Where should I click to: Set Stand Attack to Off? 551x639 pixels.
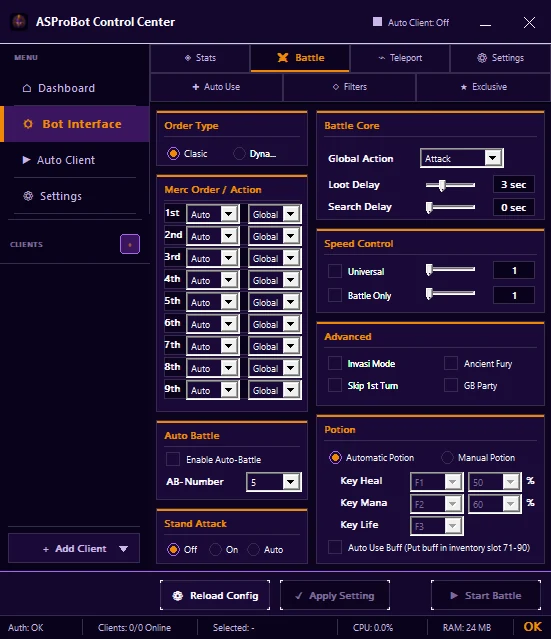(x=173, y=549)
